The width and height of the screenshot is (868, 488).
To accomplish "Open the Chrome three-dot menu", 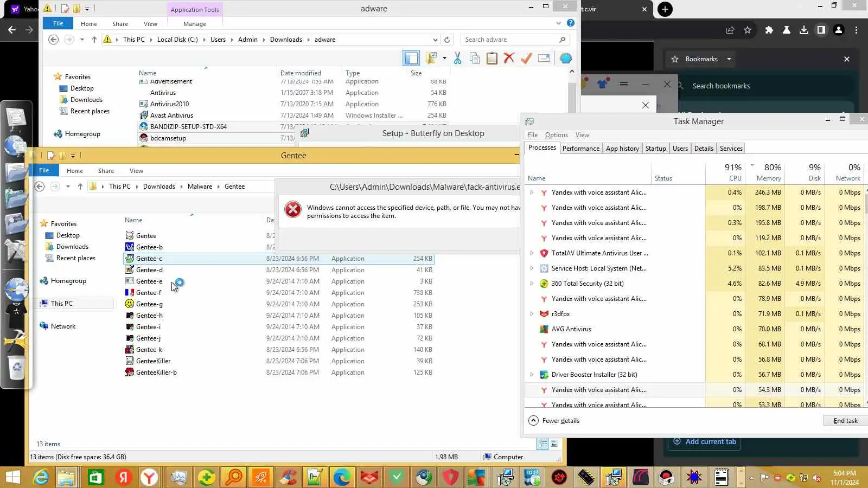I will coord(857,30).
